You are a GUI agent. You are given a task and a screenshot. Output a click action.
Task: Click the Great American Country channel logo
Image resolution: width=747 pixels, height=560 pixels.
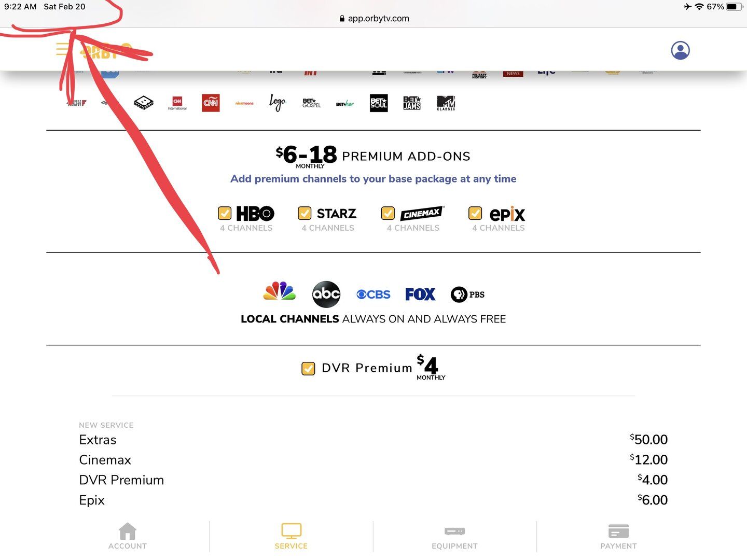77,103
